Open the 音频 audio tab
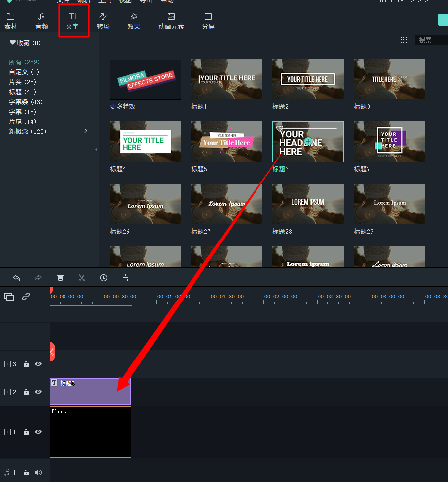448x482 pixels. point(42,22)
